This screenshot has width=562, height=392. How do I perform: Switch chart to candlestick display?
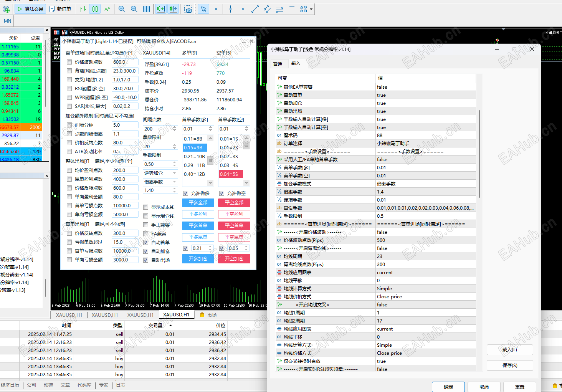click(95, 9)
